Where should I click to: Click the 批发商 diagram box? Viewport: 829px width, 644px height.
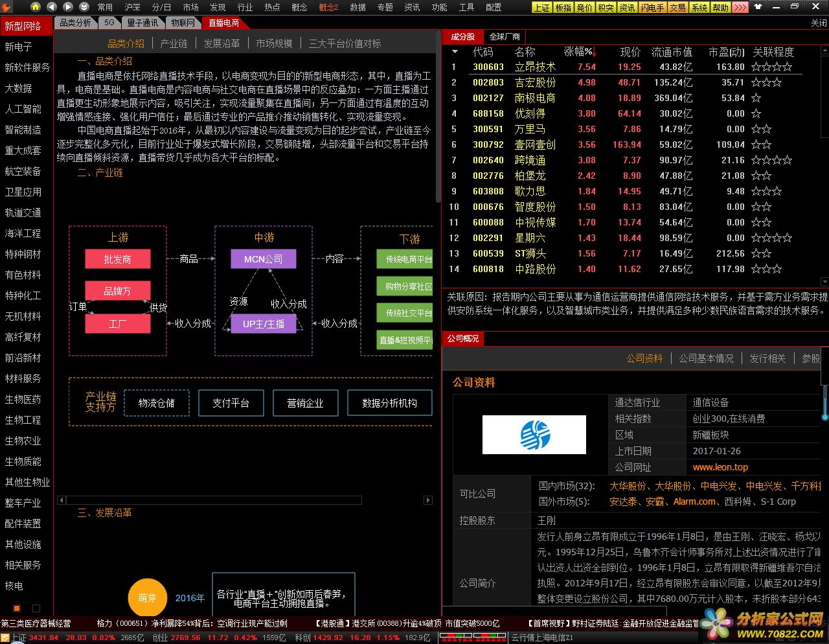click(118, 259)
